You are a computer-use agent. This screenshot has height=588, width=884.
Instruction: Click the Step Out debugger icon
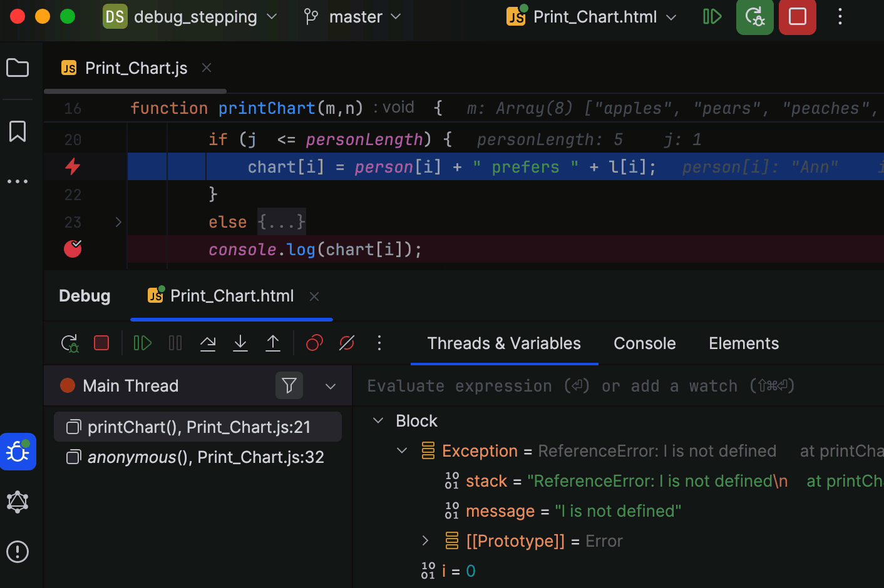coord(273,343)
